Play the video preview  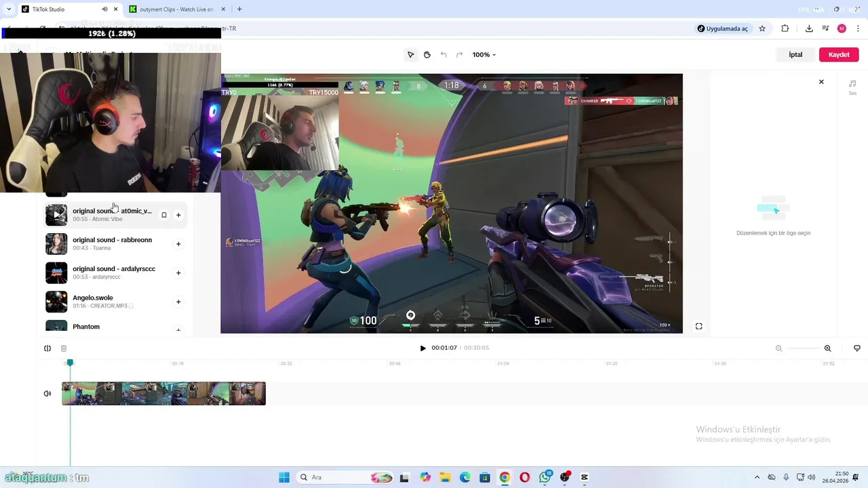(422, 348)
